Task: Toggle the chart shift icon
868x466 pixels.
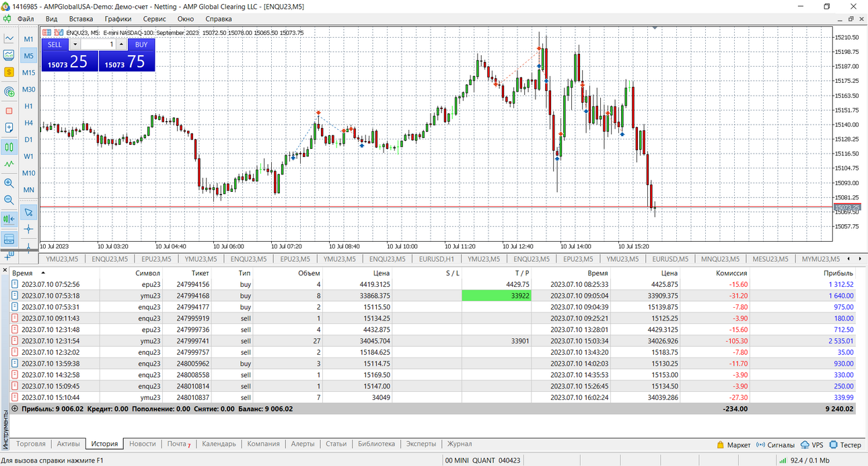Action: (9, 219)
